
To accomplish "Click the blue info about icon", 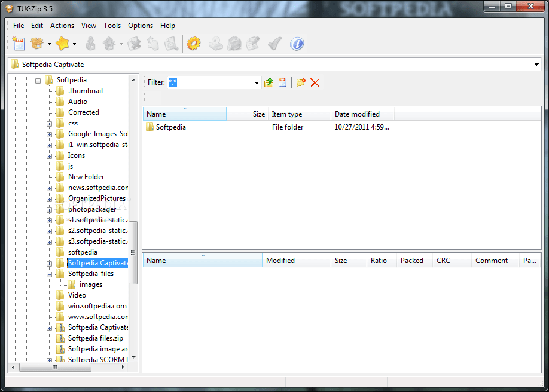I will coord(297,44).
